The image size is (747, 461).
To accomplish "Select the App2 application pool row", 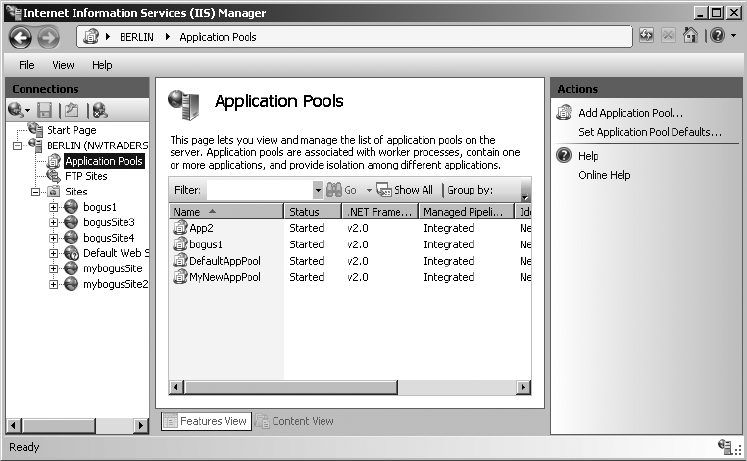I will 350,228.
